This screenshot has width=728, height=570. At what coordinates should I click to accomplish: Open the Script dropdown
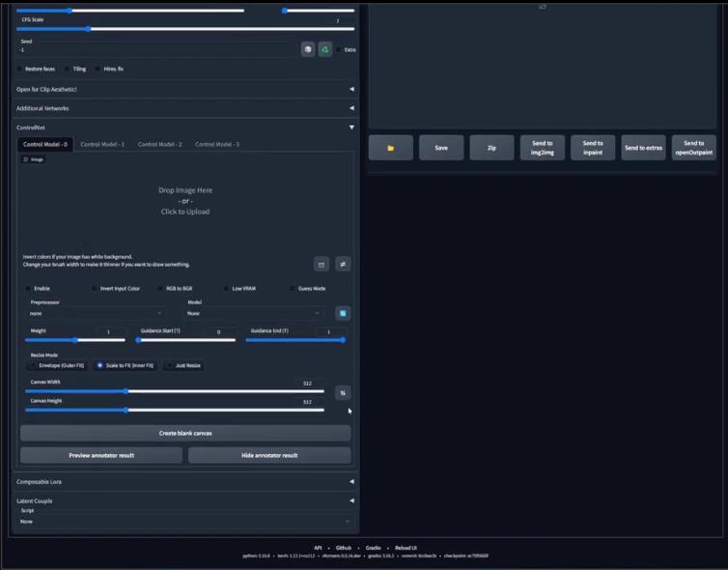pyautogui.click(x=185, y=522)
